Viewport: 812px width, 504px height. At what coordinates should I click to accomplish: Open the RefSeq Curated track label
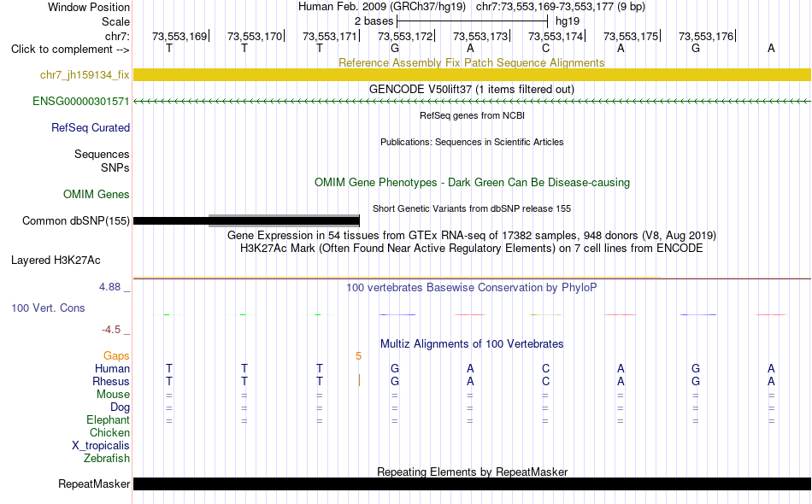91,128
